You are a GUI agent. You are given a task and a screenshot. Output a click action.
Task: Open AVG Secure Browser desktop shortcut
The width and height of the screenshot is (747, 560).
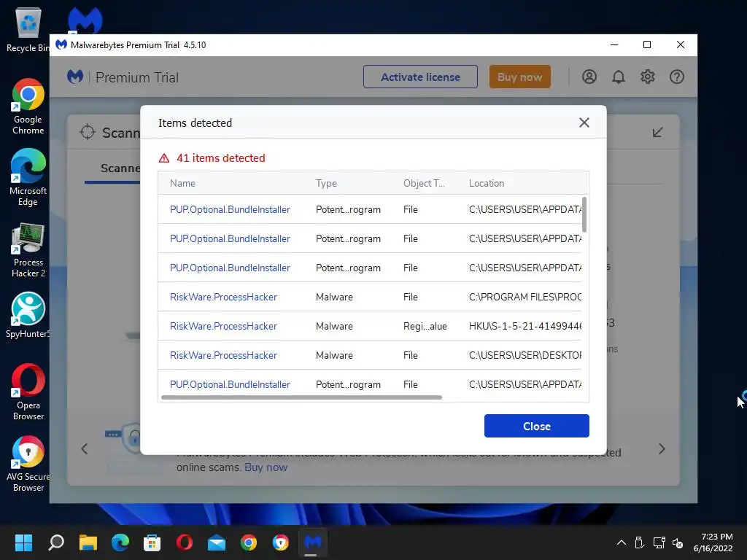click(28, 464)
